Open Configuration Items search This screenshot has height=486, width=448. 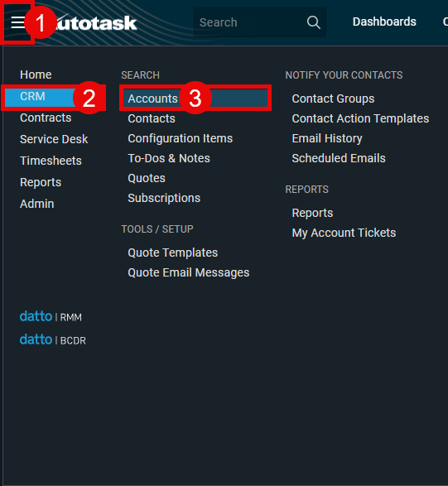coord(181,138)
